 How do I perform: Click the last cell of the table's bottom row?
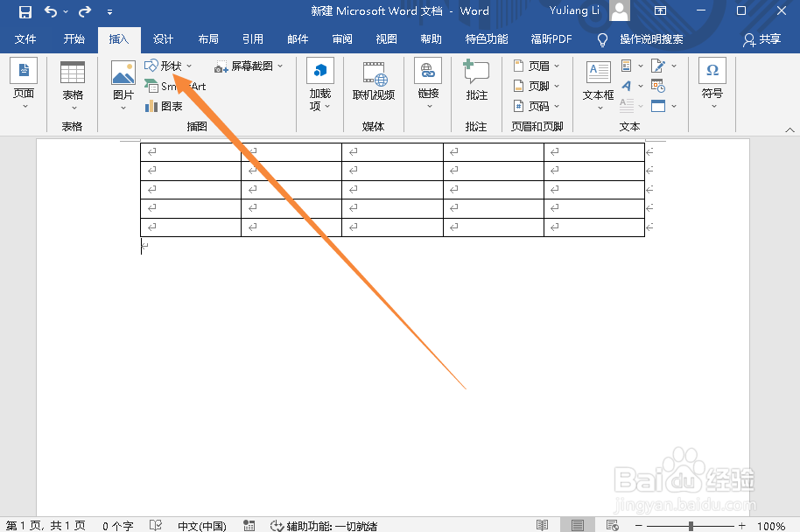[594, 227]
